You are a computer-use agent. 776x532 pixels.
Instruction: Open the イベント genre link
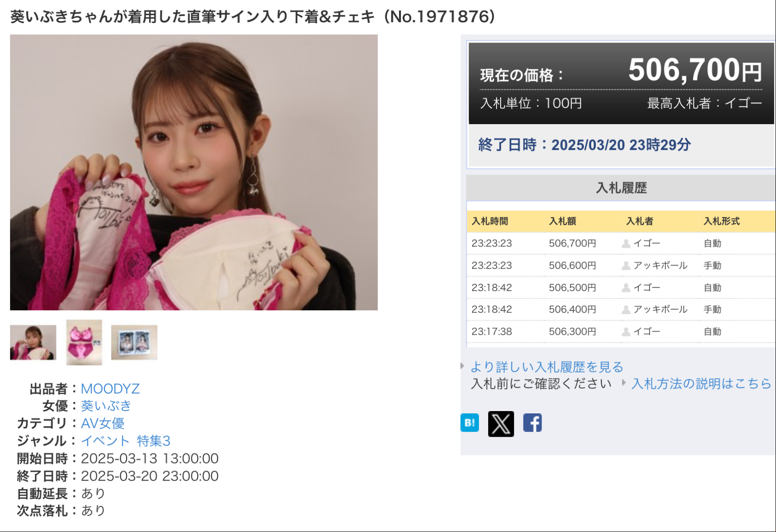pos(105,441)
